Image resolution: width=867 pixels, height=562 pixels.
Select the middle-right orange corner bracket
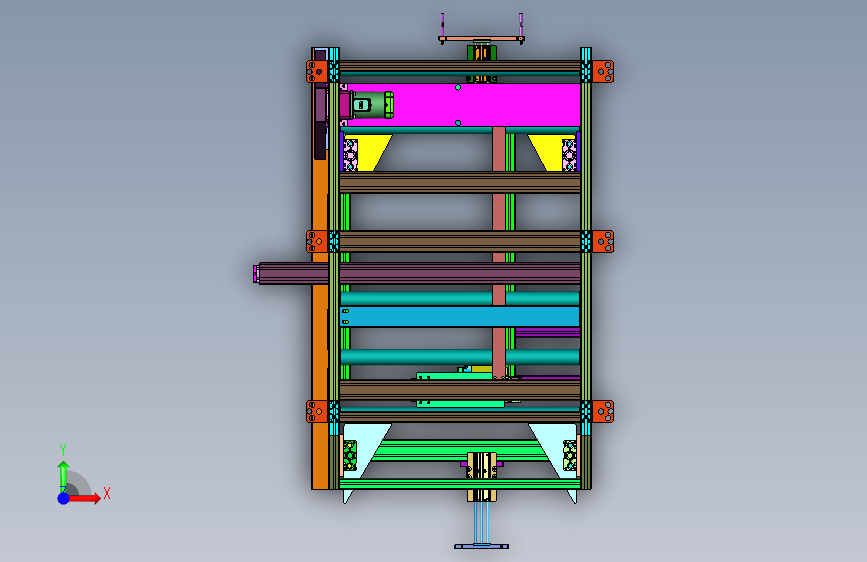tap(603, 242)
